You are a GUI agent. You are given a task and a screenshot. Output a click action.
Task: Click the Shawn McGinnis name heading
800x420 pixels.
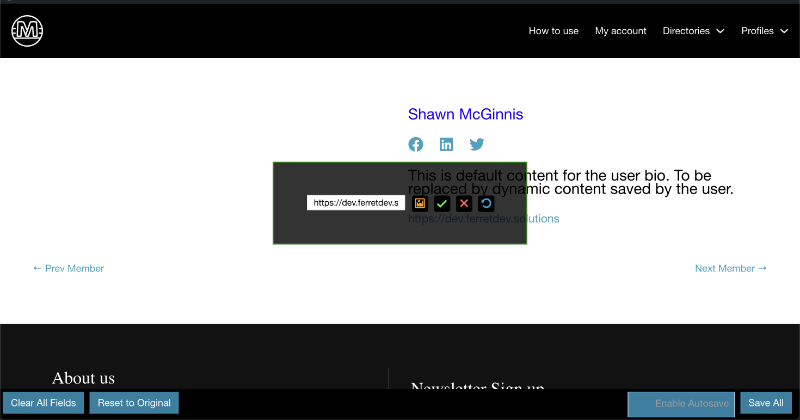coord(465,114)
